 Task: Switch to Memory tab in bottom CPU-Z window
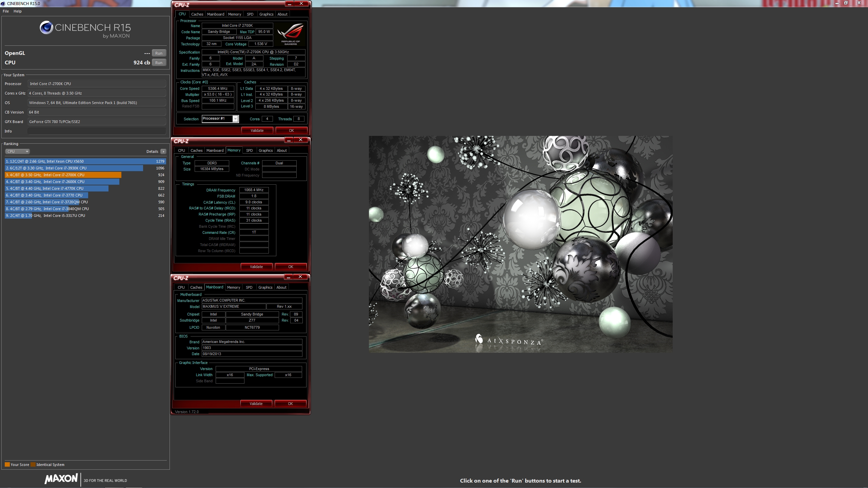[x=234, y=287]
